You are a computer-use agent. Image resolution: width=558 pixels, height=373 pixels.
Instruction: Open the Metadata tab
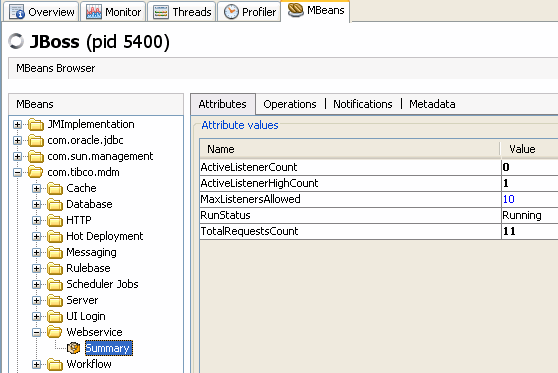(432, 104)
